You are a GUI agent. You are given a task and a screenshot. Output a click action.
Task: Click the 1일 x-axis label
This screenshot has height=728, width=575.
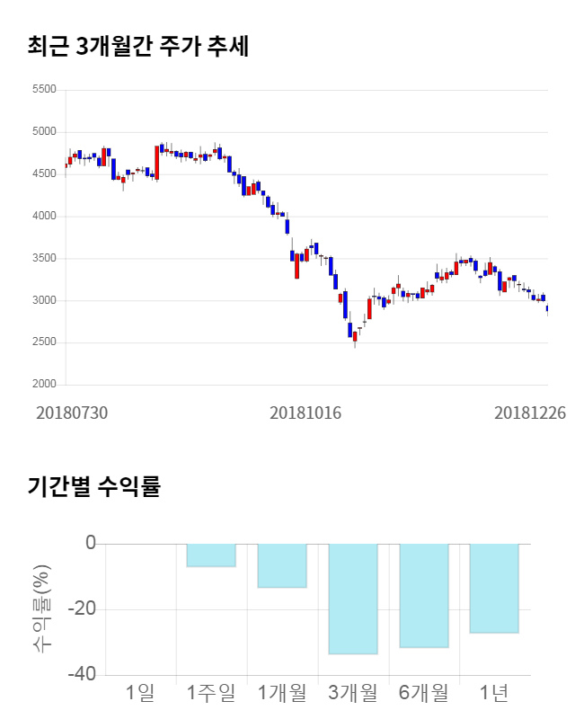pos(140,693)
